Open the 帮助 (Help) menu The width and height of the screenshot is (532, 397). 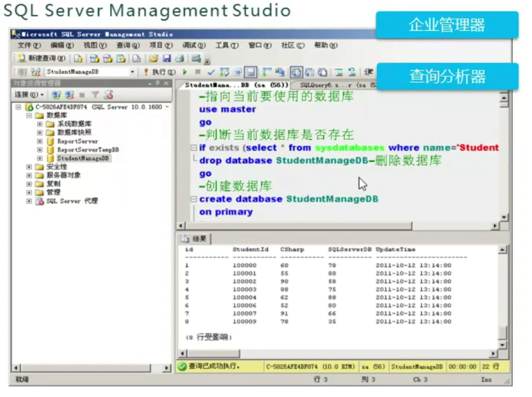pos(326,45)
